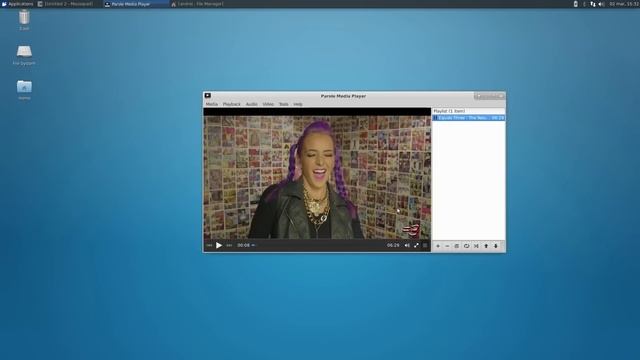Close the Parole Media Player window
640x360 pixels.
point(501,96)
